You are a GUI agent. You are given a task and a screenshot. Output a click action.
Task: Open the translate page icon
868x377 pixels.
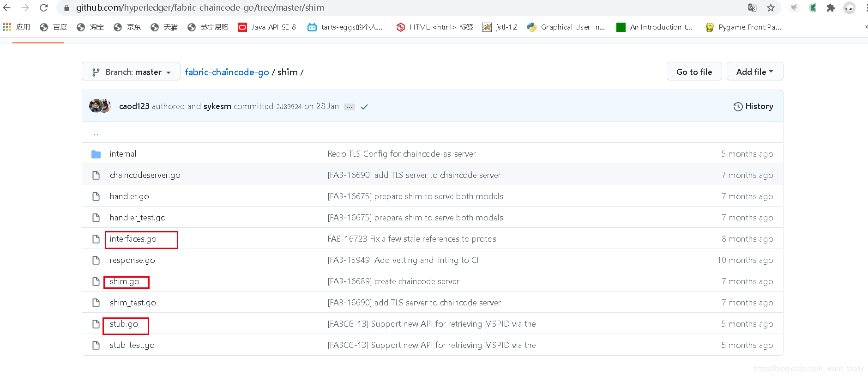tap(752, 8)
